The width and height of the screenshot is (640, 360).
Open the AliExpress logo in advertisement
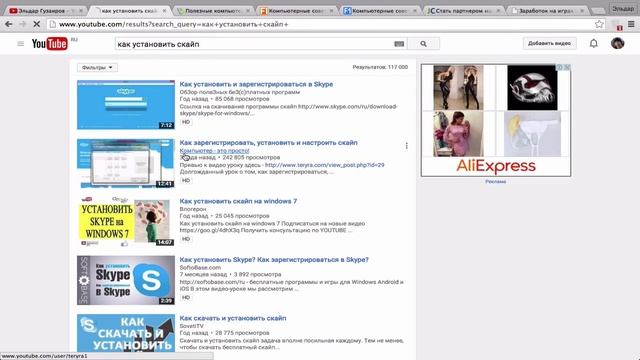tap(496, 166)
